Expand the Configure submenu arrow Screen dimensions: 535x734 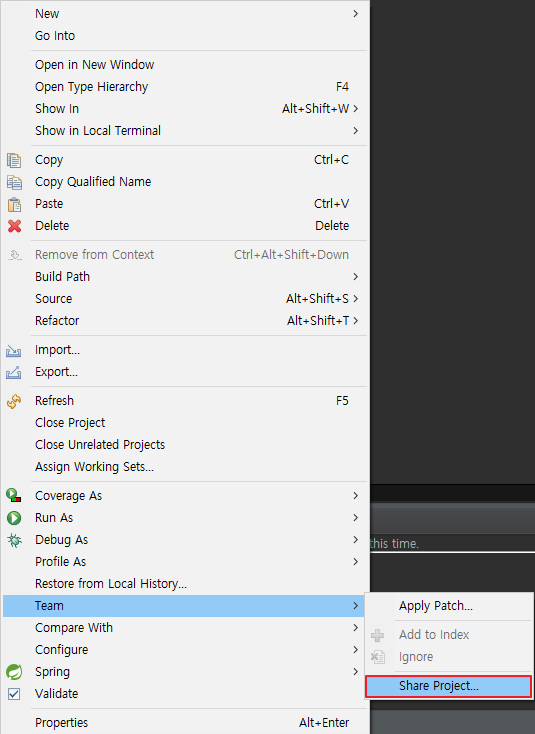pyautogui.click(x=356, y=650)
